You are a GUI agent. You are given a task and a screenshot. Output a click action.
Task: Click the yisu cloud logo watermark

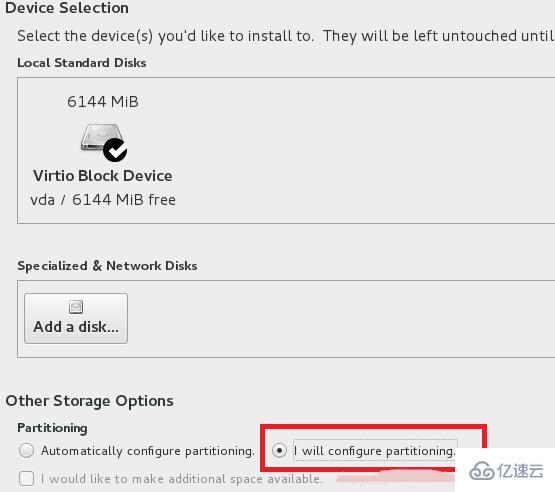coord(506,471)
